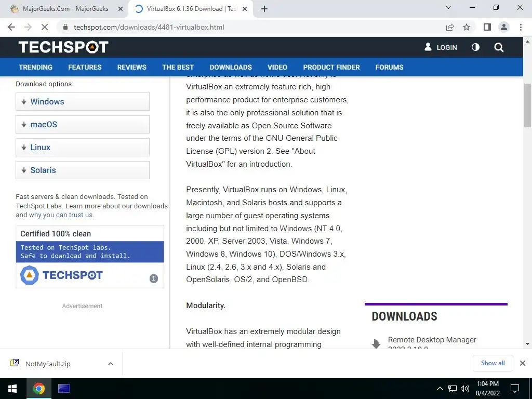Click the browser back arrow
532x399 pixels.
tap(11, 27)
